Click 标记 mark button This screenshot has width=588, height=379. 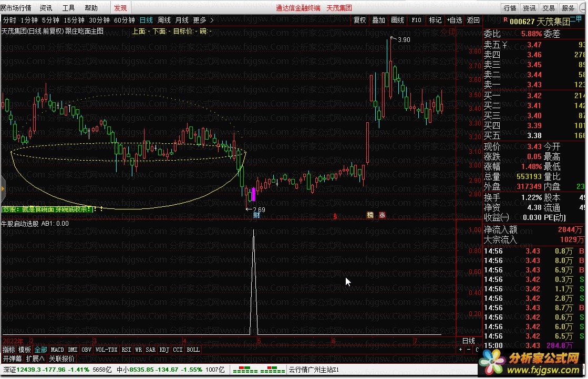point(435,20)
